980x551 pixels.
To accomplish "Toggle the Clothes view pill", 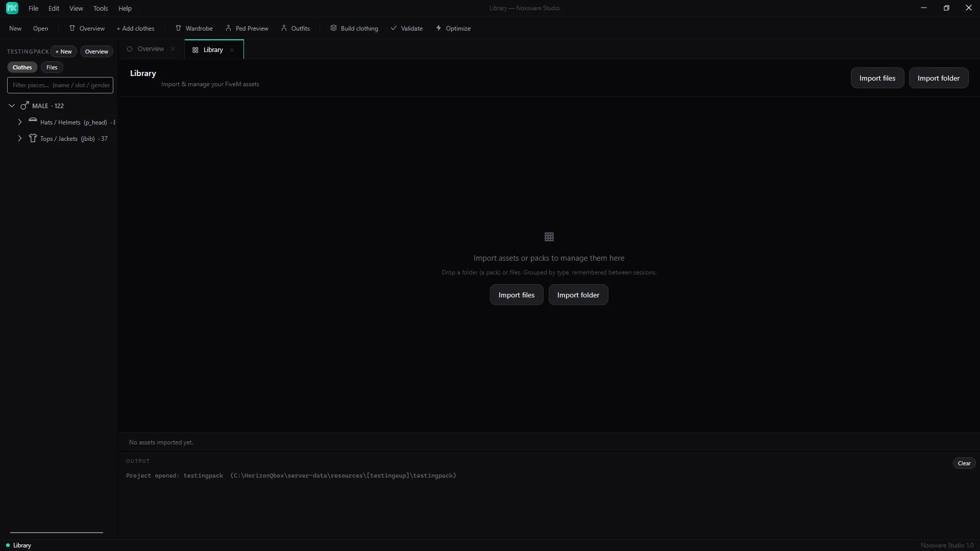I will [22, 67].
